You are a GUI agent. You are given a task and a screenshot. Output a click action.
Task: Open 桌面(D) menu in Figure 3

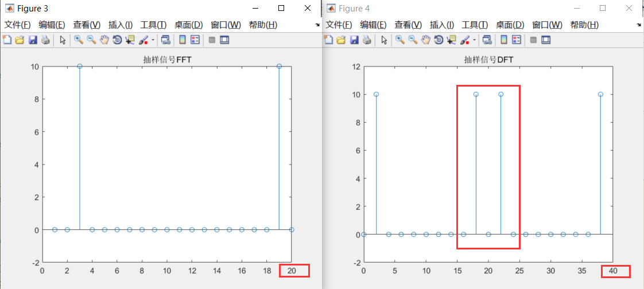[x=188, y=25]
